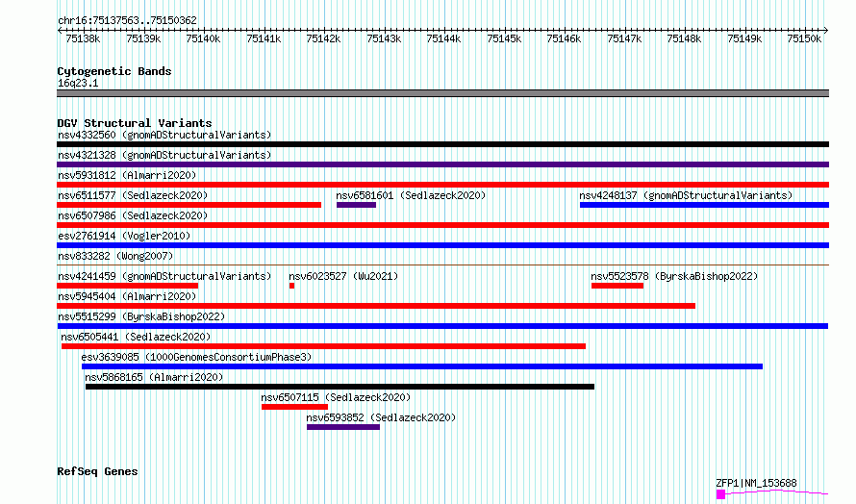Viewport: 856px width, 504px height.
Task: Click the esv3639085 (1000GenomesConsortiumPhase3) label
Action: (x=196, y=357)
